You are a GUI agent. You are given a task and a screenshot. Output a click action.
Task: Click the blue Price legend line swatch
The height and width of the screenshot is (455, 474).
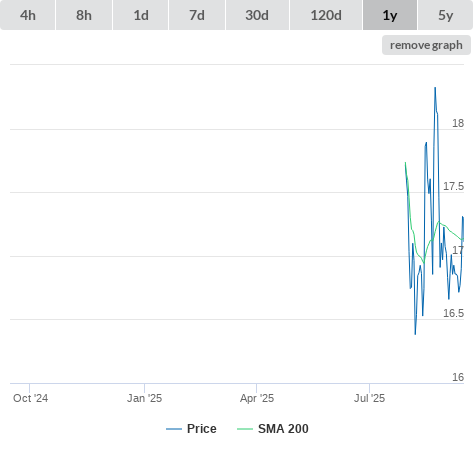(174, 429)
